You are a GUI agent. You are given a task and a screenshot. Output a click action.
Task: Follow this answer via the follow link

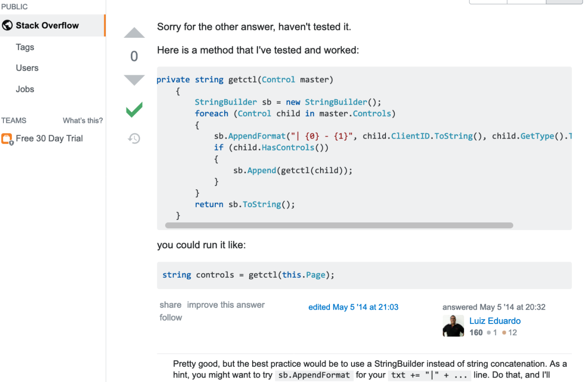[x=171, y=318]
